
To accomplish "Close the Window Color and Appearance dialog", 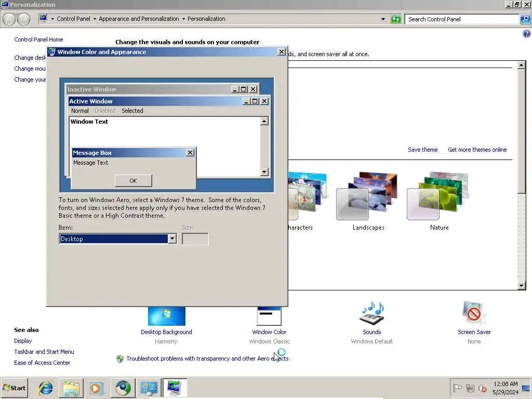I will point(282,51).
